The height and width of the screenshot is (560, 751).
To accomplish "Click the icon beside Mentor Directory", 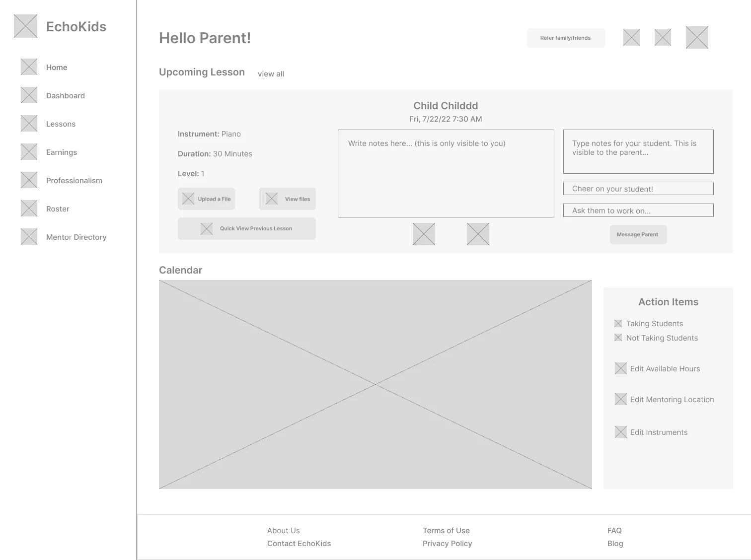I will [29, 237].
